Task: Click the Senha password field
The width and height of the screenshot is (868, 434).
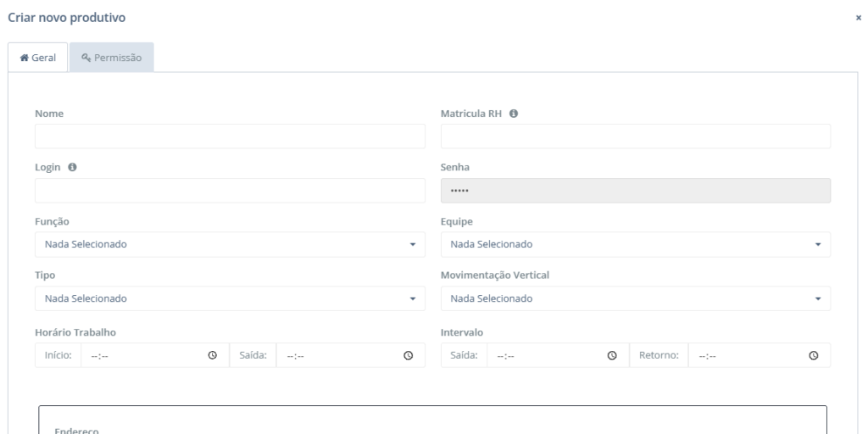Action: click(x=636, y=191)
